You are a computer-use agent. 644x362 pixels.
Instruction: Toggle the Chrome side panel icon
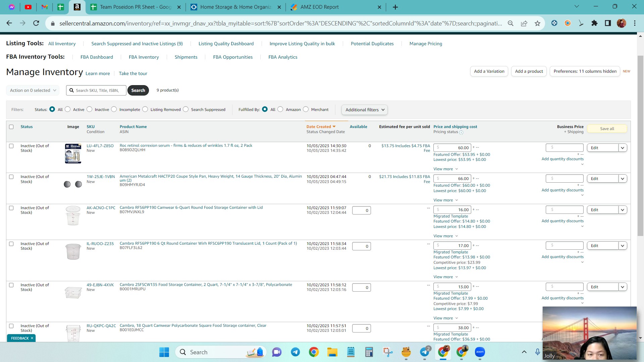pos(608,23)
